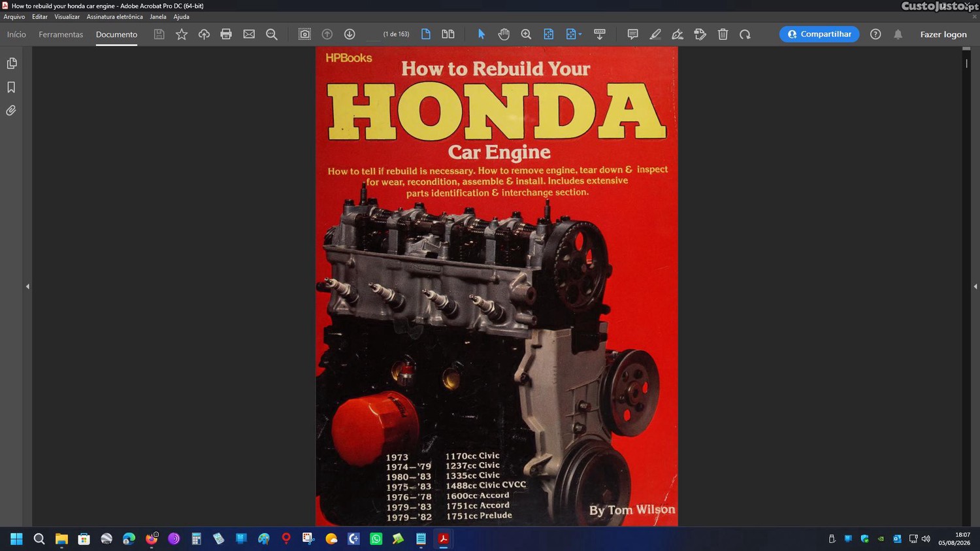Select the Documento tab
The image size is (980, 551).
(x=116, y=35)
